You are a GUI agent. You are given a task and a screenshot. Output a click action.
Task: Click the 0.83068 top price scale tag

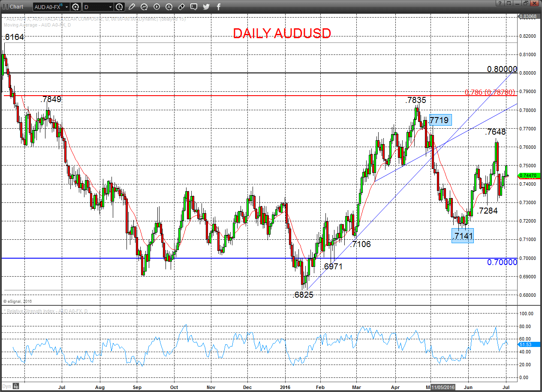point(528,16)
